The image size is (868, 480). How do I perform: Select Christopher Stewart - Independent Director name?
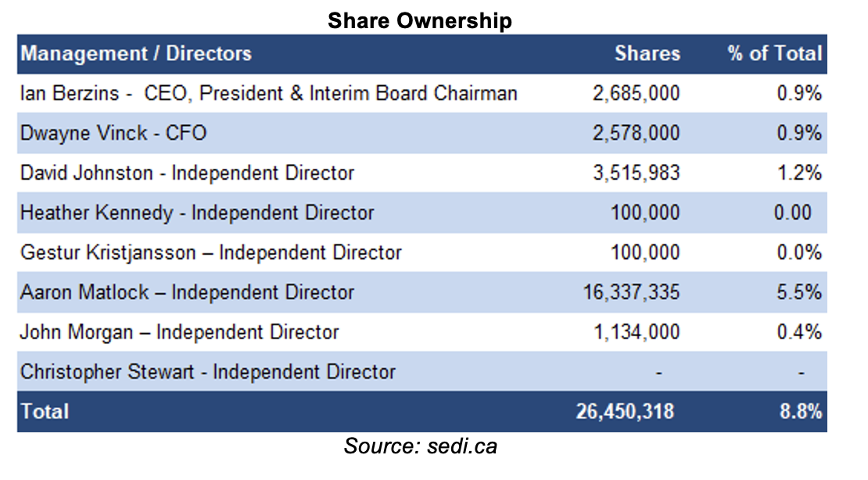pyautogui.click(x=208, y=372)
